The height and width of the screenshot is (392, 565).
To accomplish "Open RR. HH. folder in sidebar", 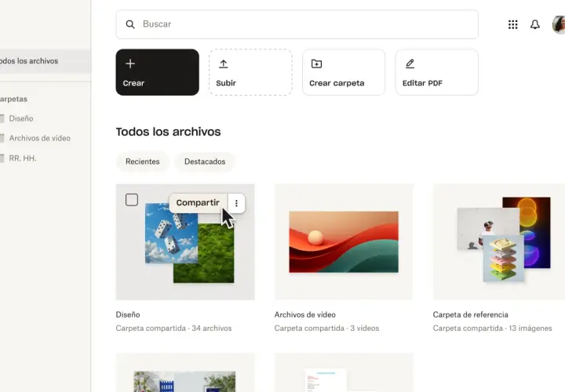I will (23, 158).
